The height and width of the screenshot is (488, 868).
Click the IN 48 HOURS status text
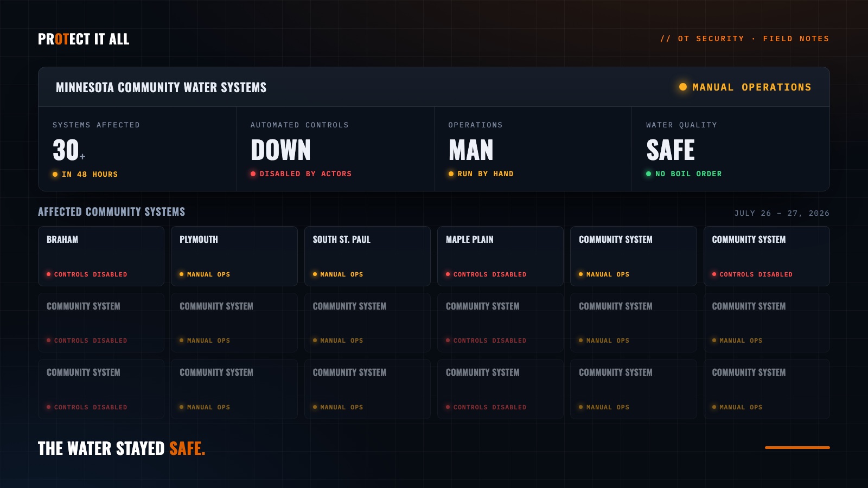[90, 174]
